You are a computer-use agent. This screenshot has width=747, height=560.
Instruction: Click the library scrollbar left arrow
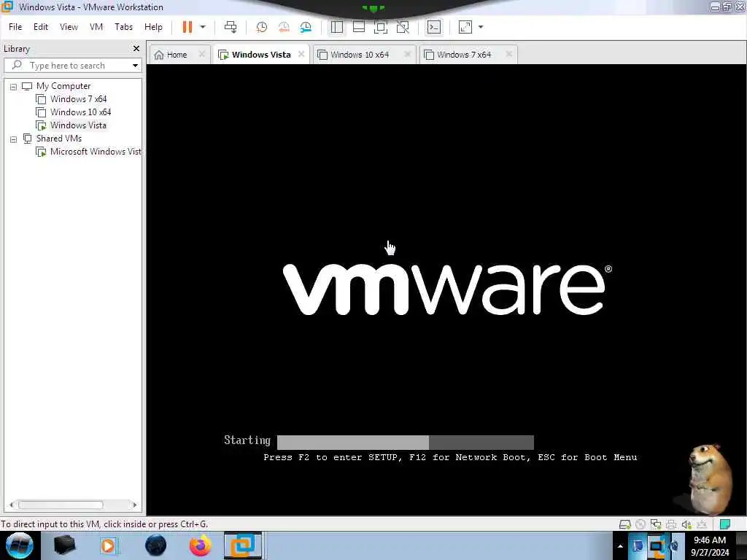(x=11, y=505)
